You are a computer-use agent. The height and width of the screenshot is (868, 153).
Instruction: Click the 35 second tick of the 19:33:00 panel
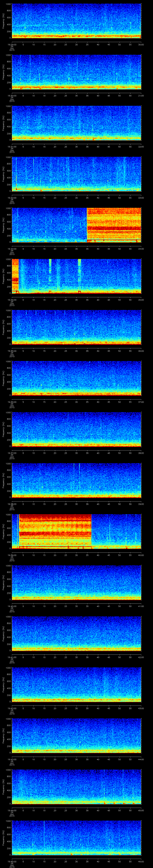(x=87, y=249)
